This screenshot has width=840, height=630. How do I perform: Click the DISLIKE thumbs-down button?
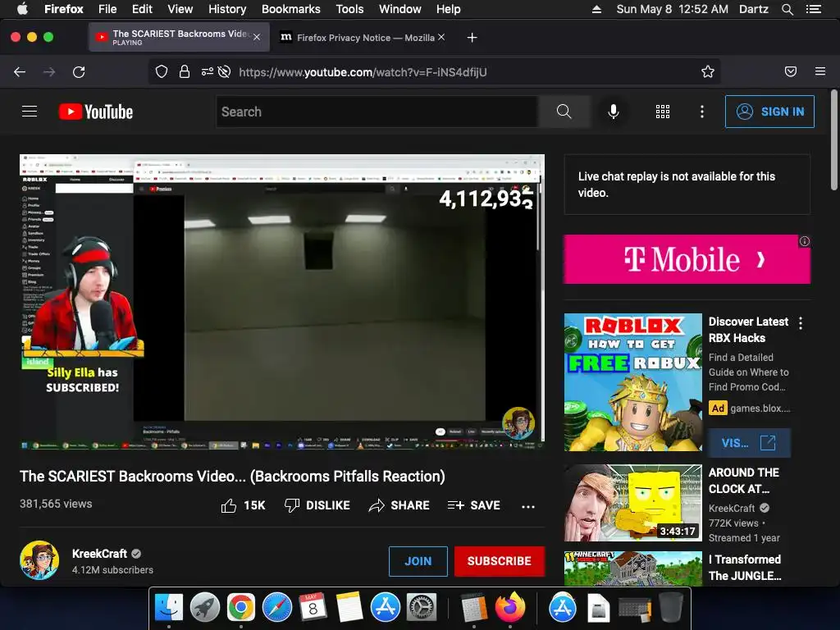(317, 505)
